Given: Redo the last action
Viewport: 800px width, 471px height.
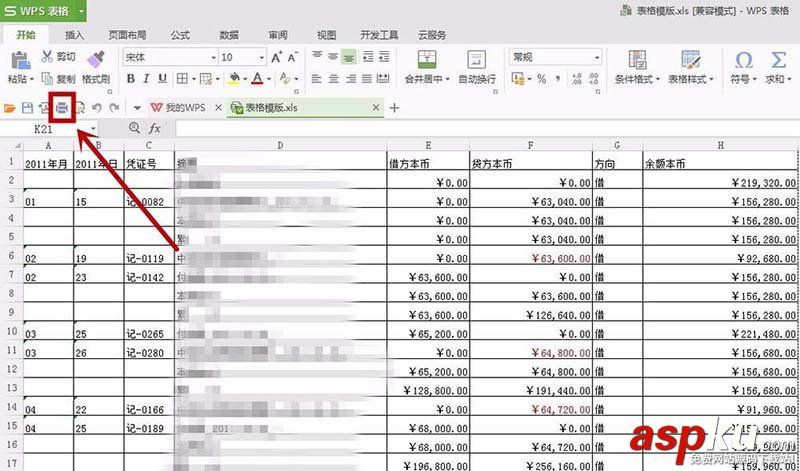Looking at the screenshot, I should click(x=114, y=108).
